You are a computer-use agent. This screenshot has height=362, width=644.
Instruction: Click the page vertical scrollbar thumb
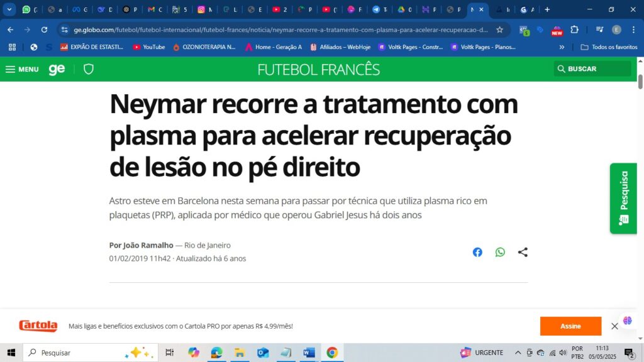[640, 81]
